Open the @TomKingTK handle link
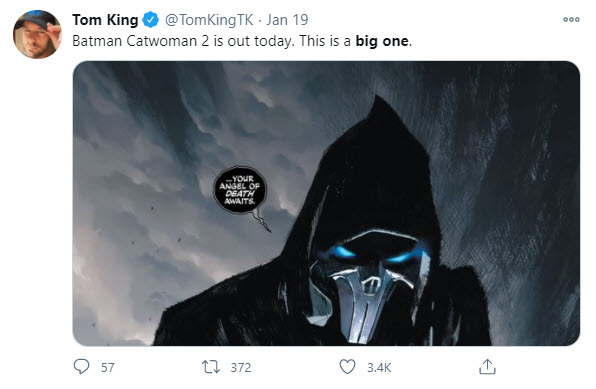The image size is (596, 389). pyautogui.click(x=209, y=20)
